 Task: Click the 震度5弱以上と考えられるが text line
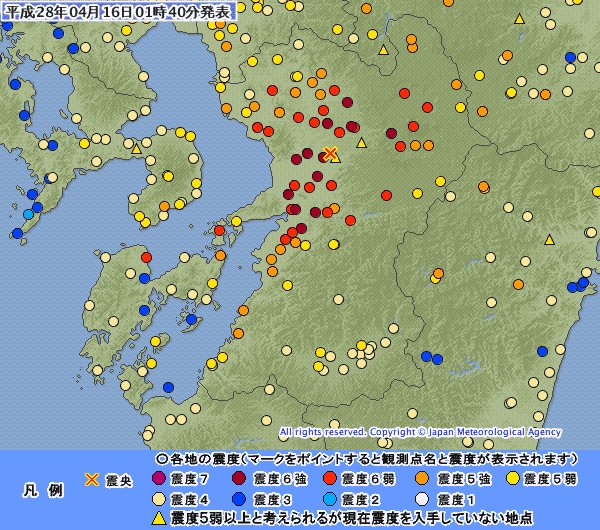351,519
